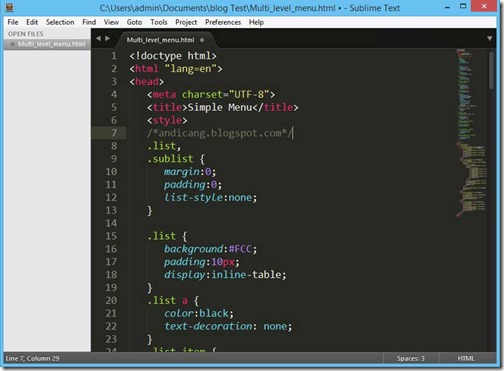504x371 pixels.
Task: Click the Simple Menu title text
Action: click(220, 107)
